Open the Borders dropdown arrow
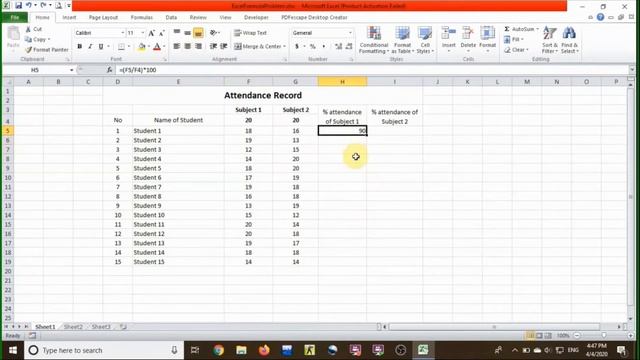Viewport: 640px width, 360px height. (129, 47)
